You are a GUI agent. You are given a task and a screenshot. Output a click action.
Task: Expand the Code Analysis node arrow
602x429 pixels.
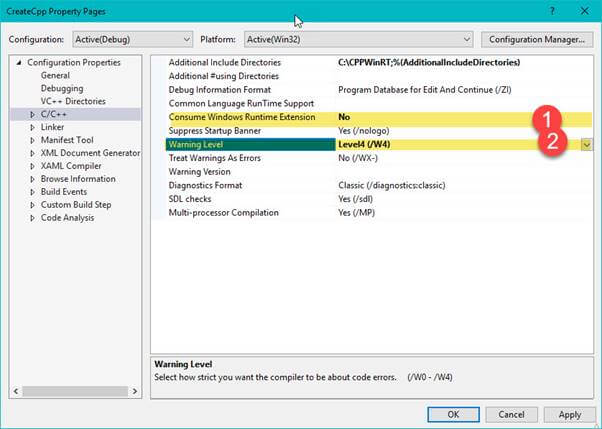(33, 218)
